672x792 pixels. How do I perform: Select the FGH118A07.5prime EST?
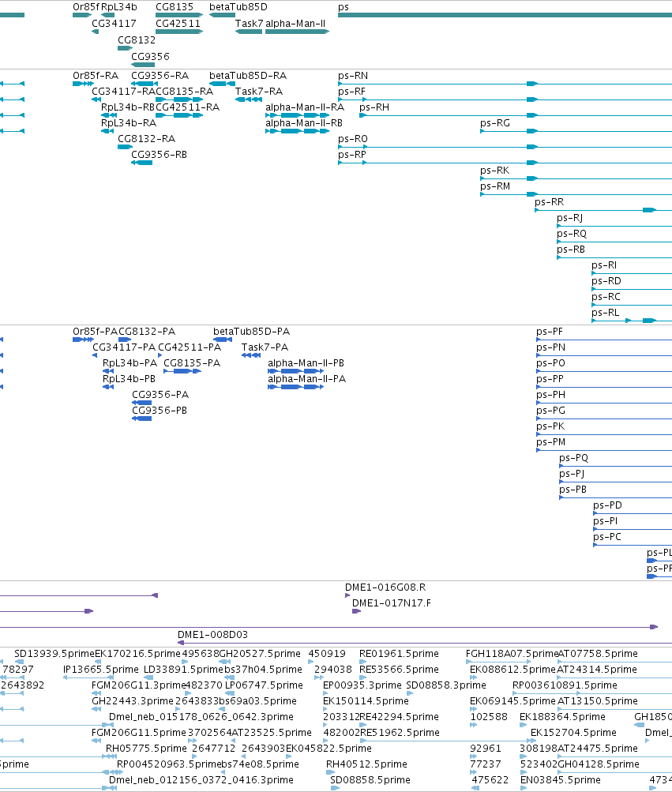click(498, 662)
